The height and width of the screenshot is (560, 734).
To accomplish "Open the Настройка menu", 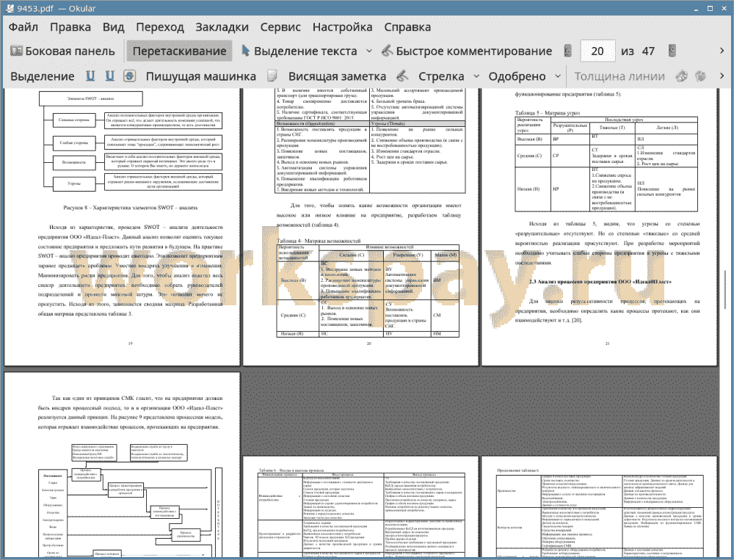I will 343,27.
